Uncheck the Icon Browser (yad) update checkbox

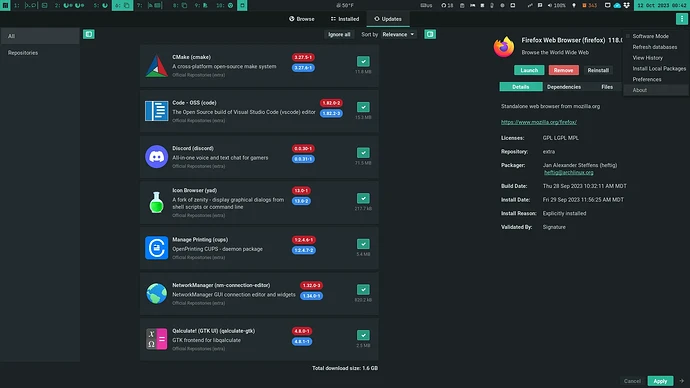point(363,198)
